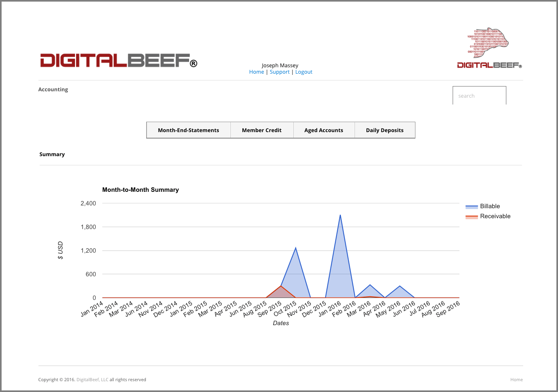Click the Home link in the footer
Screen dimensions: 558x392
coord(516,380)
